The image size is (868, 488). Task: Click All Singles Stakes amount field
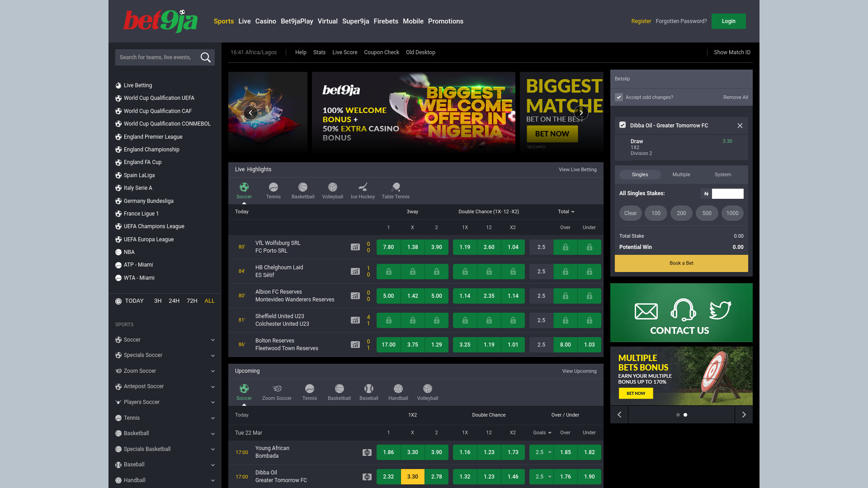coord(728,194)
